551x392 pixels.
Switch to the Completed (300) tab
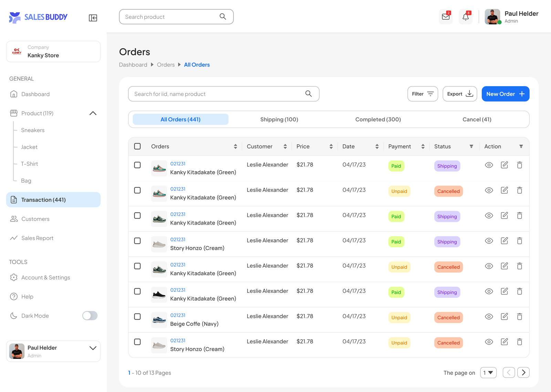tap(378, 120)
